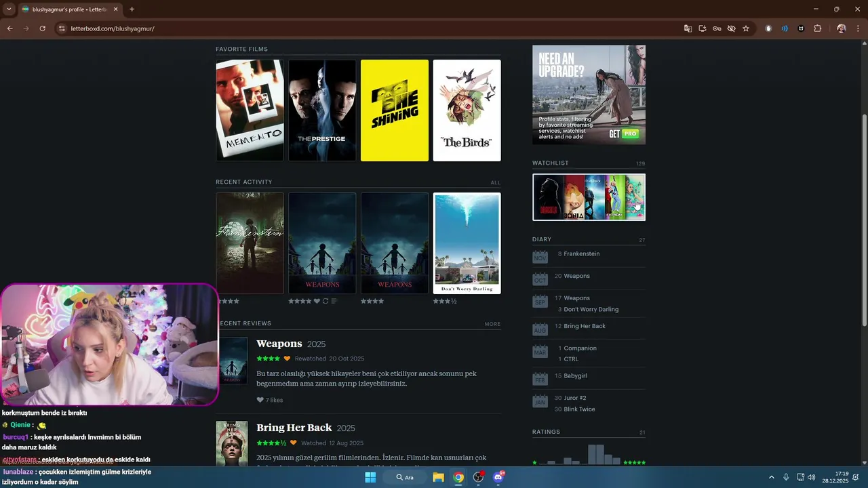
Task: Open Companion in the diary list
Action: pyautogui.click(x=580, y=348)
